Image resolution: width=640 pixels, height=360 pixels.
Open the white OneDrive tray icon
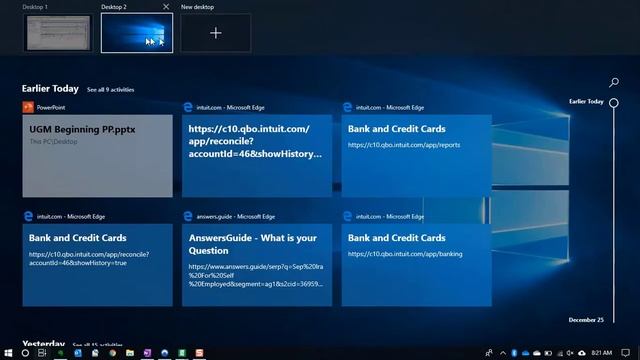point(537,353)
